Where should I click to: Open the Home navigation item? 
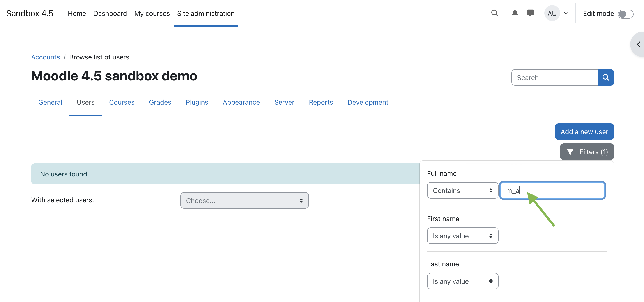click(77, 13)
